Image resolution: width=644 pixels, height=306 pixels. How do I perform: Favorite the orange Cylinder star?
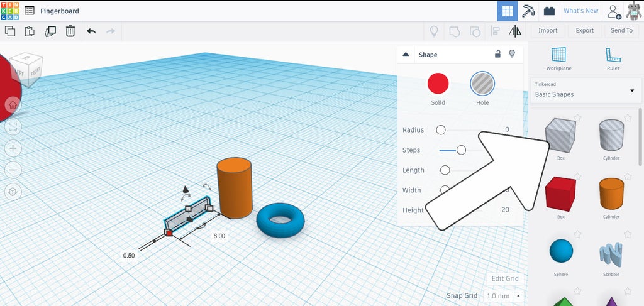[x=628, y=177]
